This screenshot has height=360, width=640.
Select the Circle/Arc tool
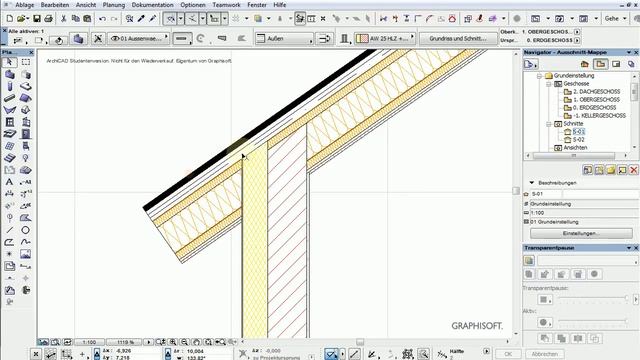25,230
